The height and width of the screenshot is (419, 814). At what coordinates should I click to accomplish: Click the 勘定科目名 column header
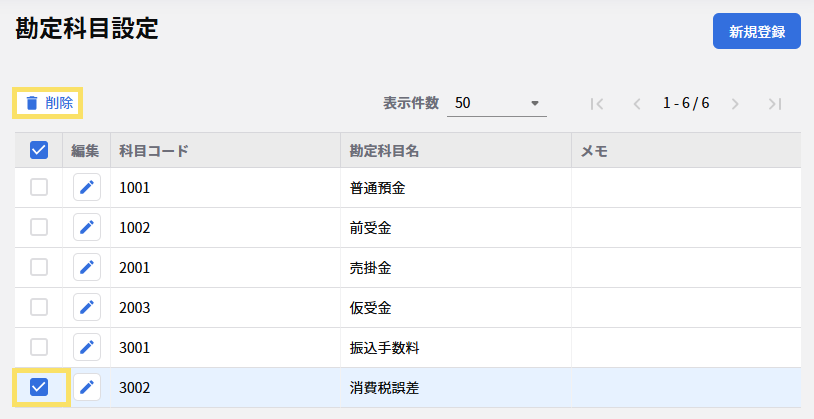pyautogui.click(x=384, y=151)
